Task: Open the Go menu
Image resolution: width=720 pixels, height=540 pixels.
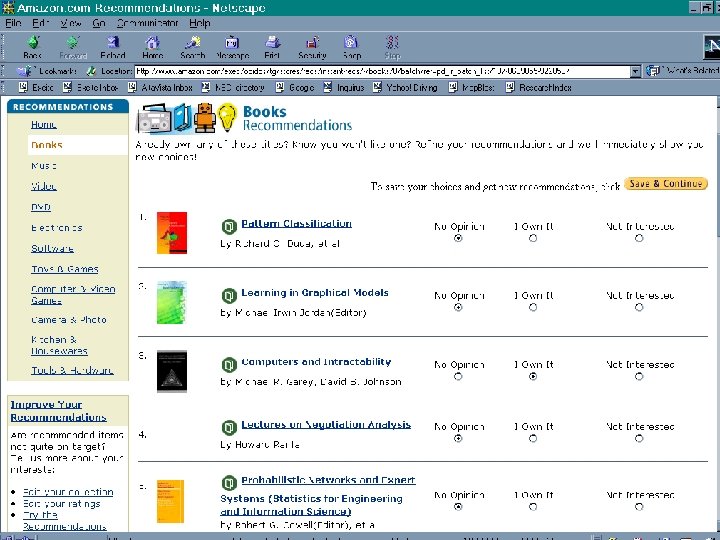Action: click(99, 23)
